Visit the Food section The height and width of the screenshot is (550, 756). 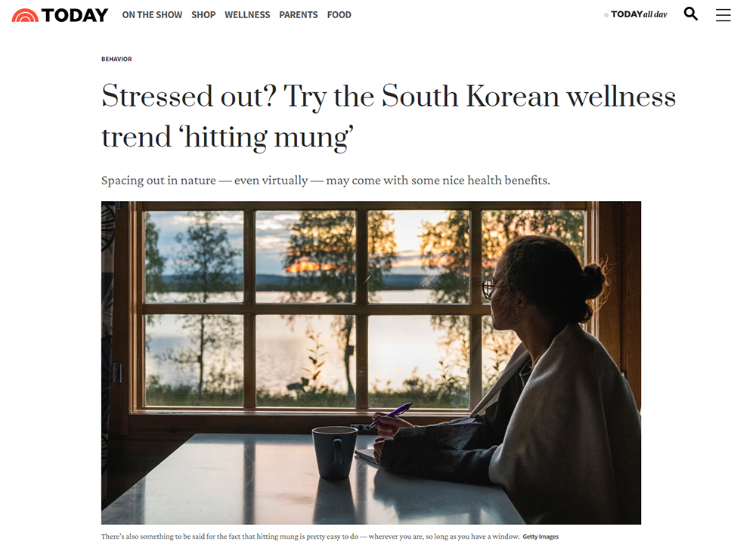pos(339,15)
